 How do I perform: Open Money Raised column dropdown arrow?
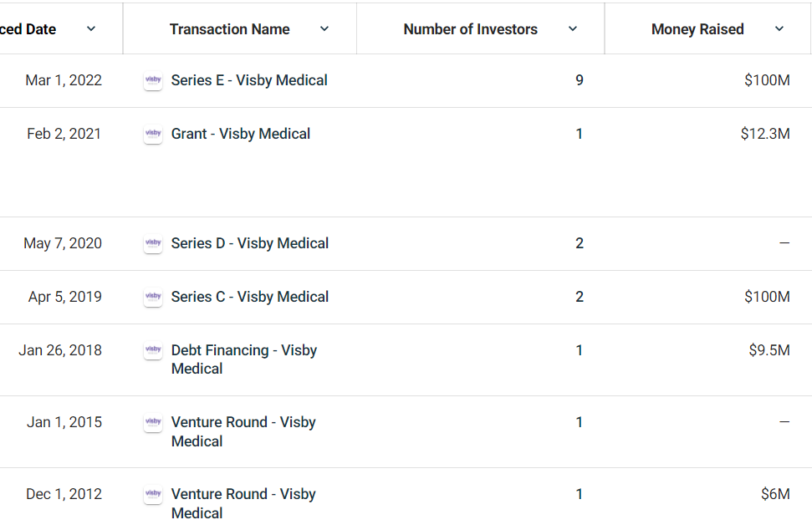[x=779, y=29]
